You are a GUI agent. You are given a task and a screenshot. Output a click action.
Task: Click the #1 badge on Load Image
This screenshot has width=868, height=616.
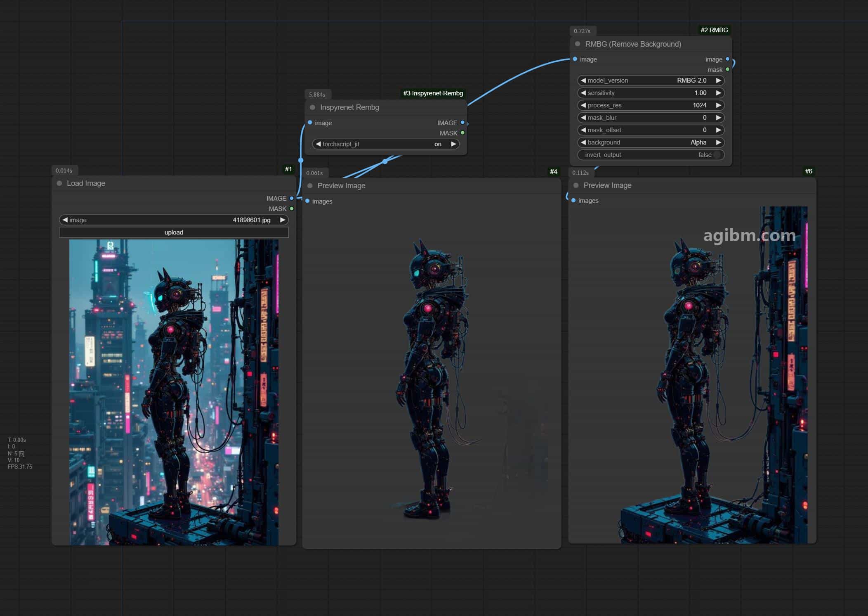(x=288, y=169)
